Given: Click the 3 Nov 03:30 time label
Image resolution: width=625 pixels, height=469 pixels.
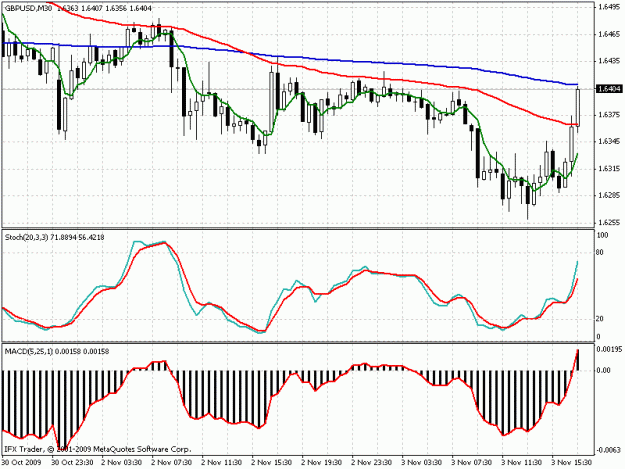Looking at the screenshot, I should pyautogui.click(x=422, y=463).
